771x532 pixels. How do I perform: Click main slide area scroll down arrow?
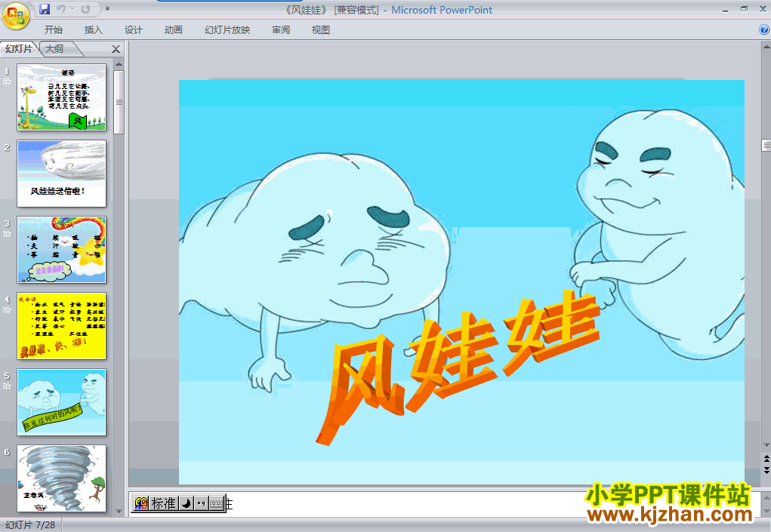[766, 445]
